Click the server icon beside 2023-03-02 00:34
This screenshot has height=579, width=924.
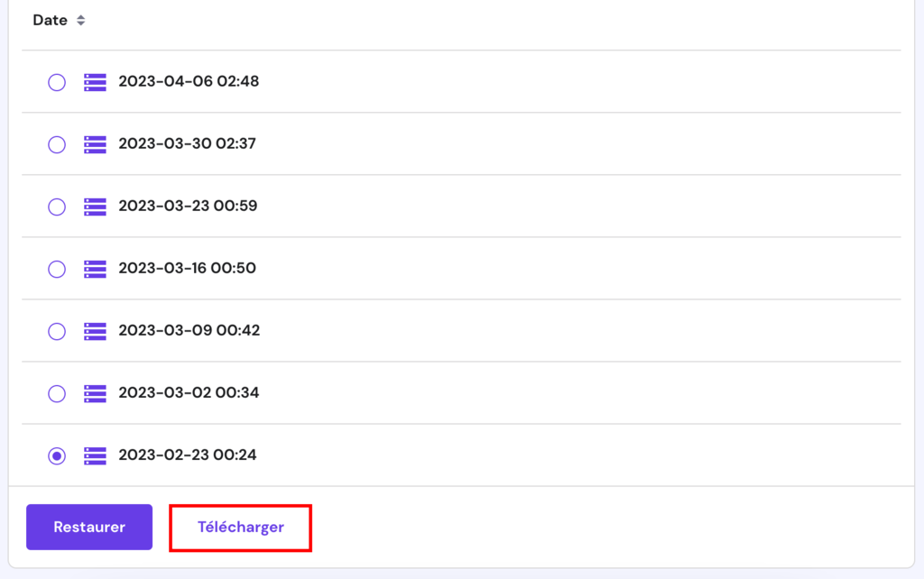point(95,393)
